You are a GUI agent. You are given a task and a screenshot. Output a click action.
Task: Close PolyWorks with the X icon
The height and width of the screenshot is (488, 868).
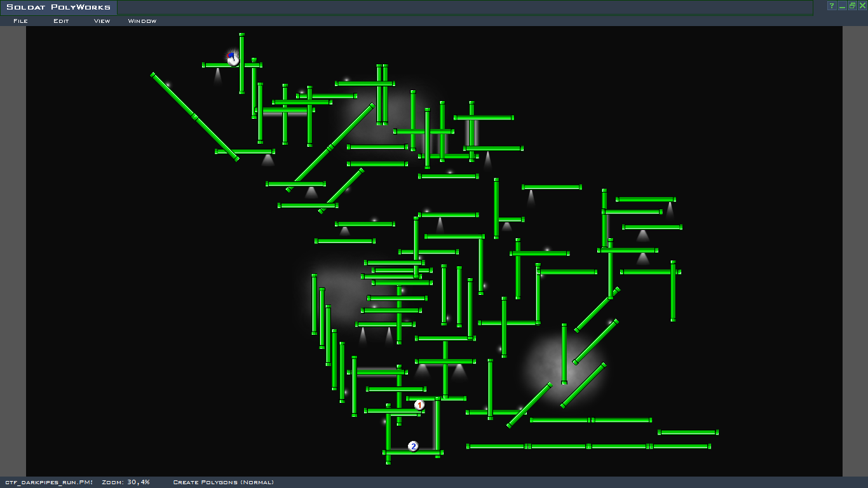(x=862, y=6)
